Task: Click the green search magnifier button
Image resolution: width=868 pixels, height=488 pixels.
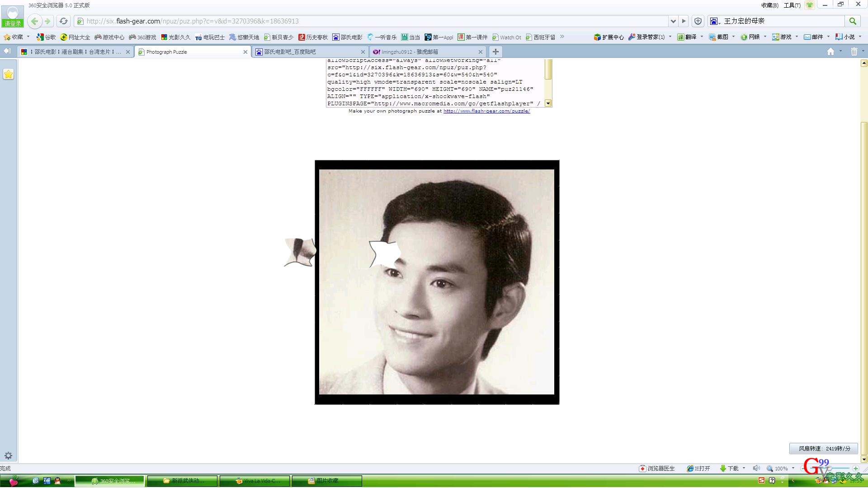Action: click(853, 21)
